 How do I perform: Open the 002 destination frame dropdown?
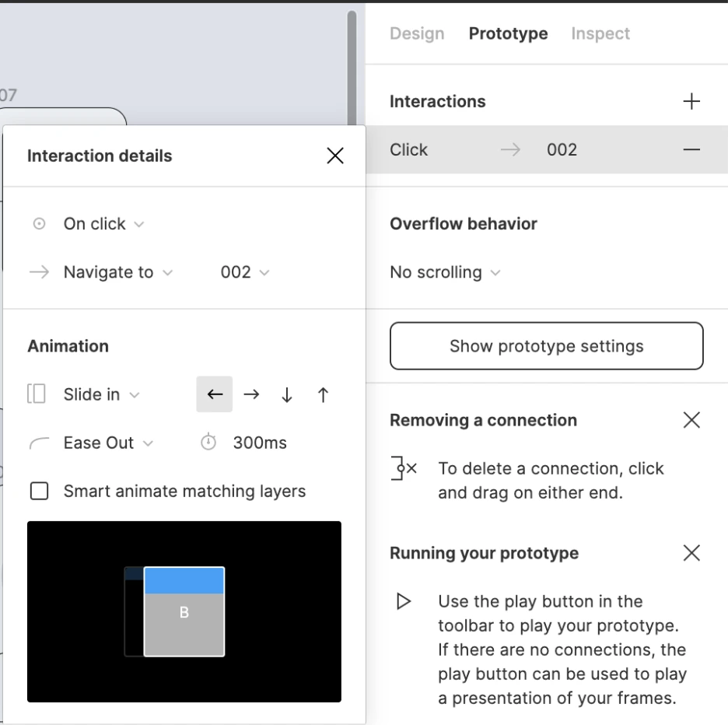tap(245, 272)
